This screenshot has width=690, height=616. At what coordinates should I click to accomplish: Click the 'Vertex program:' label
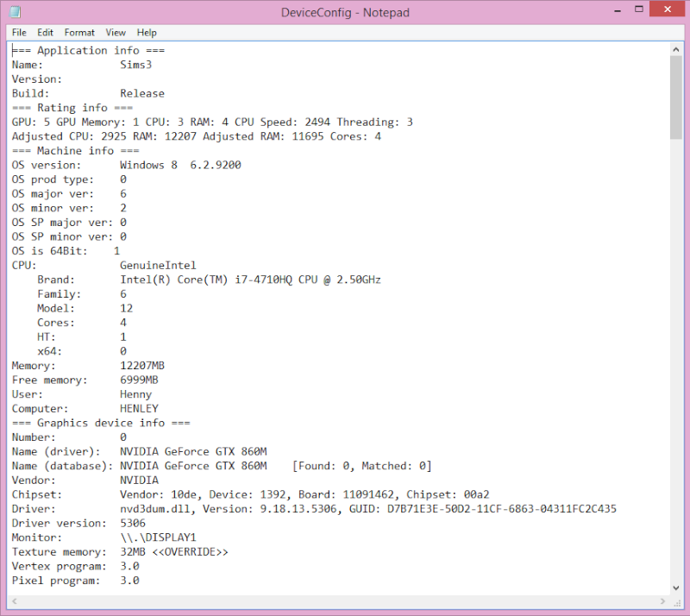59,567
